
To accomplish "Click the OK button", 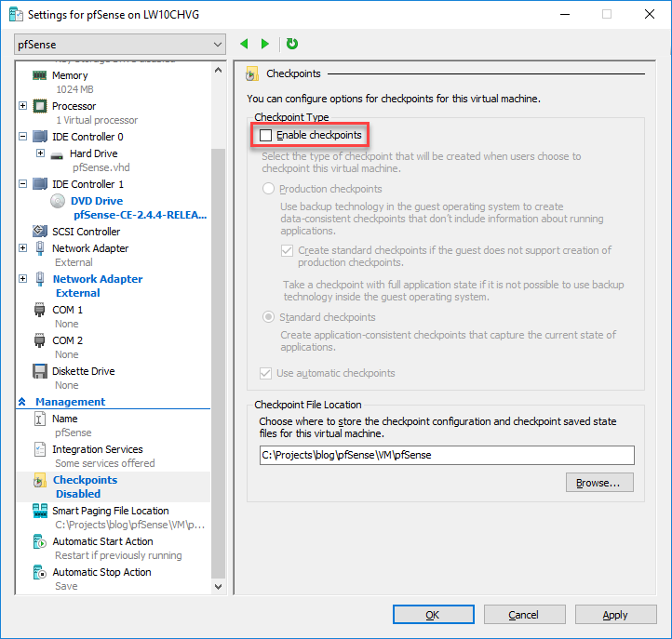I will click(x=434, y=615).
